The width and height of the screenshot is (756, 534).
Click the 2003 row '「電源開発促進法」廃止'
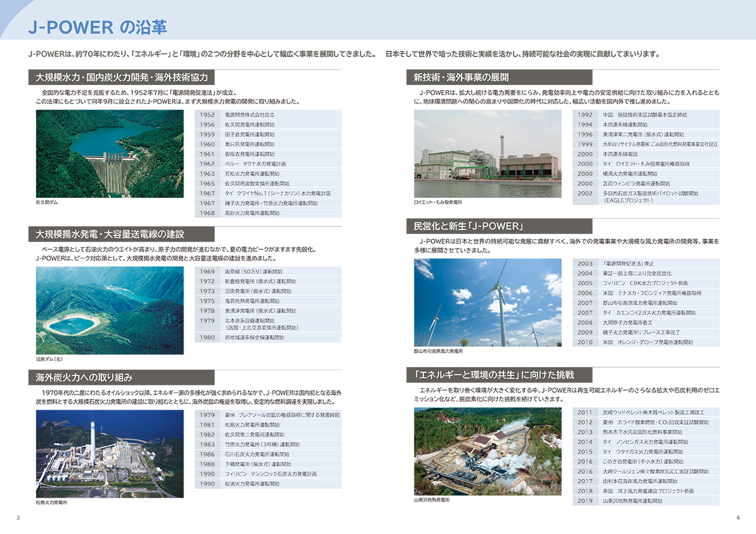tap(646, 264)
